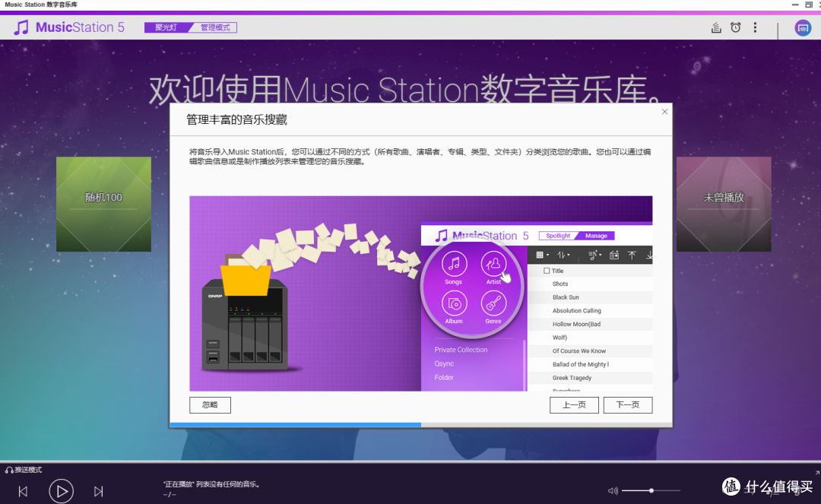
Task: Open the 随机100 green playlist tile
Action: pos(103,204)
